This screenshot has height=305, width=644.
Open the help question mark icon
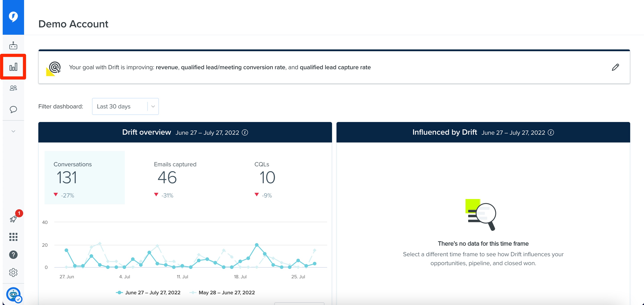coord(13,254)
